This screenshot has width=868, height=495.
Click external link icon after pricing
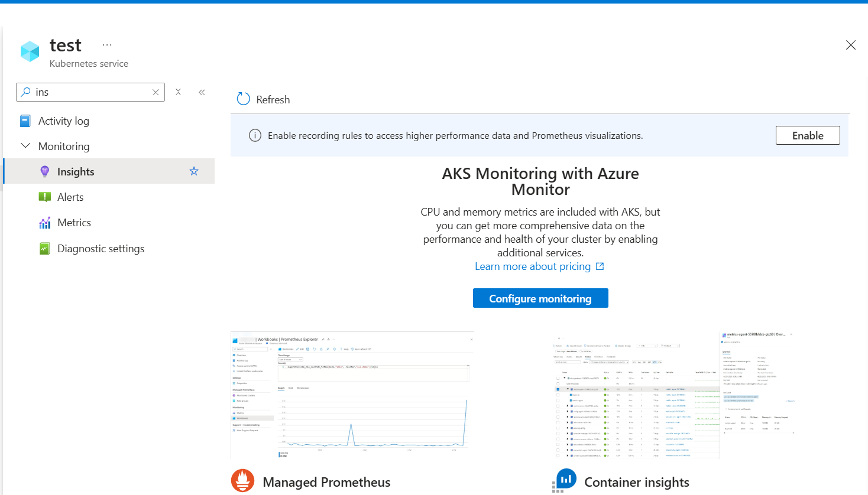pyautogui.click(x=600, y=266)
